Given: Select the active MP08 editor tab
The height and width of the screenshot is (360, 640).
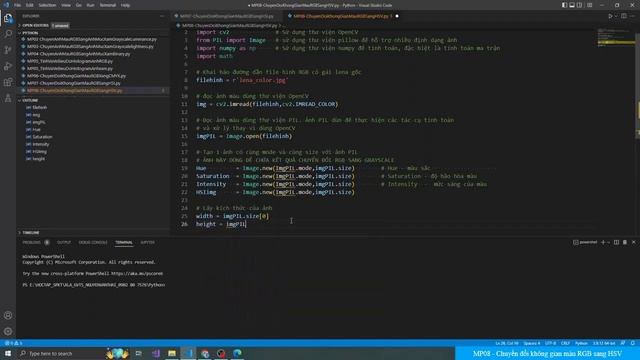Looking at the screenshot, I should [343, 16].
